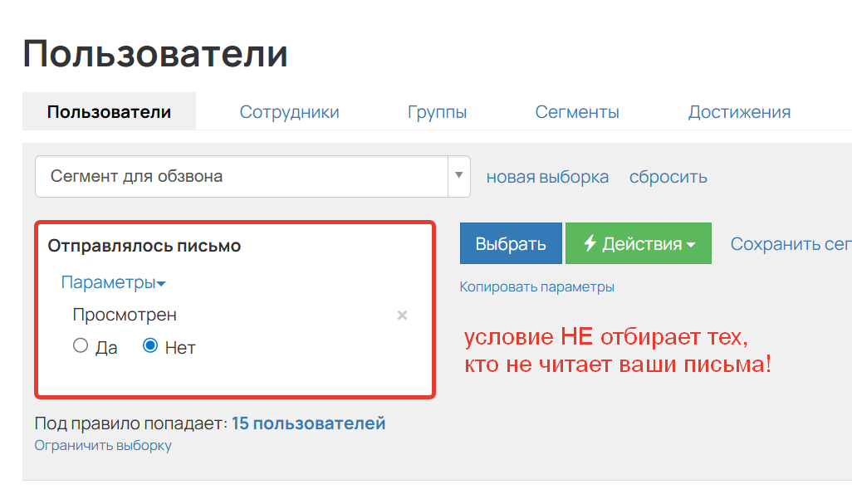Click the сбросить link

tap(668, 177)
